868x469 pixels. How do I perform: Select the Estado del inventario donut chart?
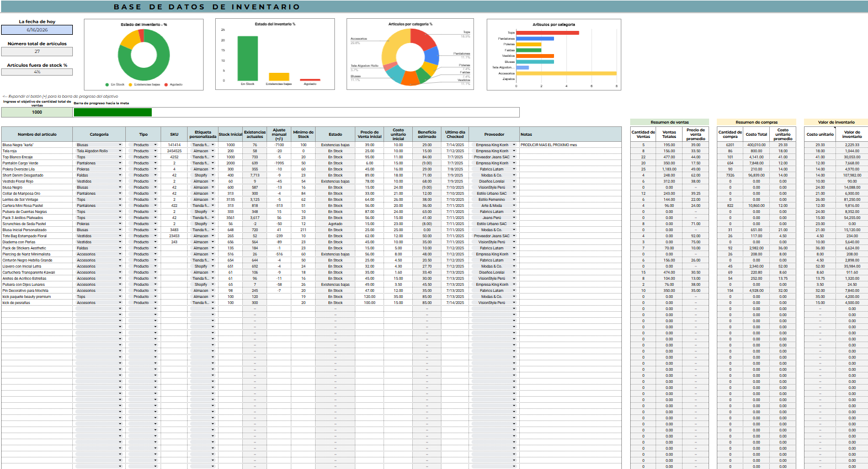143,55
